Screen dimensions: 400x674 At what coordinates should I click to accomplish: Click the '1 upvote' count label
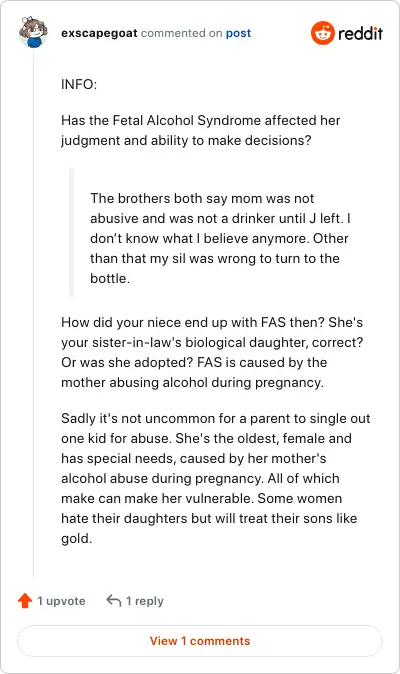pyautogui.click(x=61, y=601)
